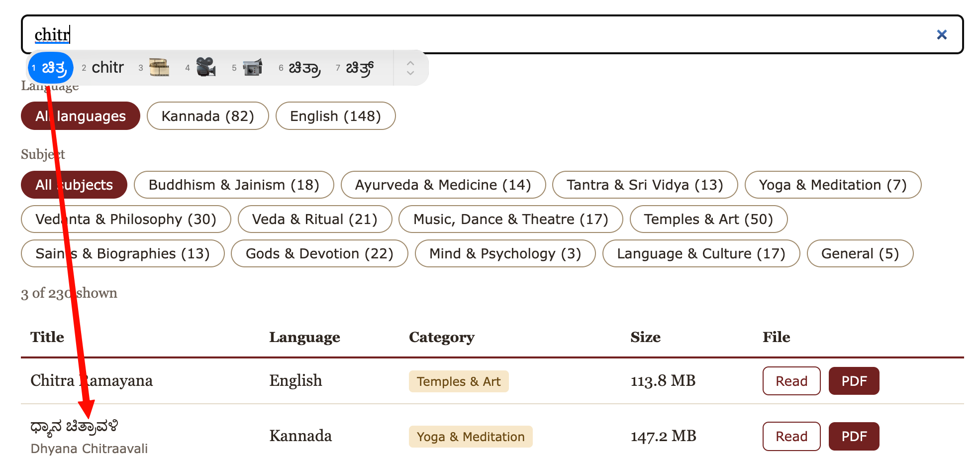This screenshot has height=465, width=980.
Task: Filter by Buddhism & Jainism (18)
Action: coord(234,185)
